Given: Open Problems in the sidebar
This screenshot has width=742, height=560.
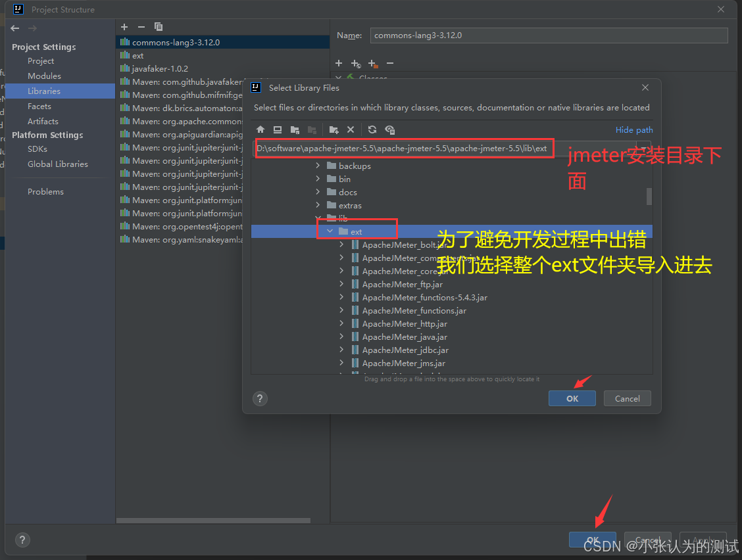Looking at the screenshot, I should click(x=45, y=191).
